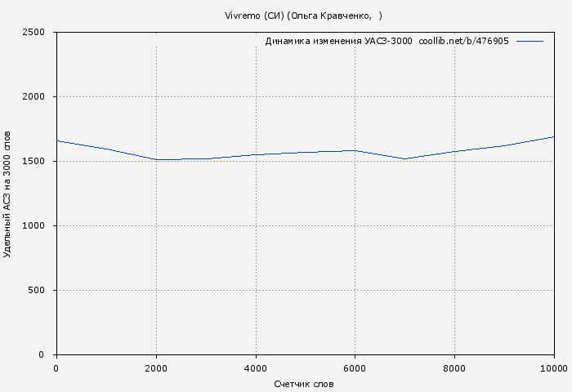The image size is (572, 392).
Task: Click the 6000 tick on the x-axis
Action: click(355, 368)
